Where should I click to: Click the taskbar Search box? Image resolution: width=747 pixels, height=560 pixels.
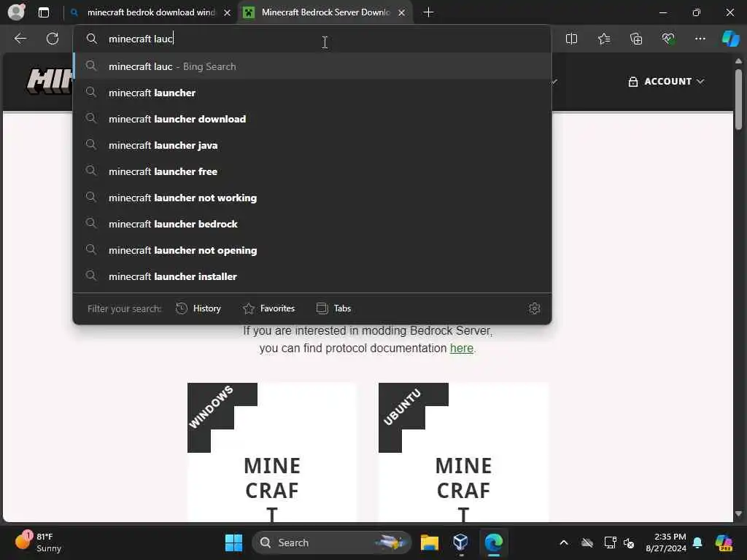tap(332, 542)
